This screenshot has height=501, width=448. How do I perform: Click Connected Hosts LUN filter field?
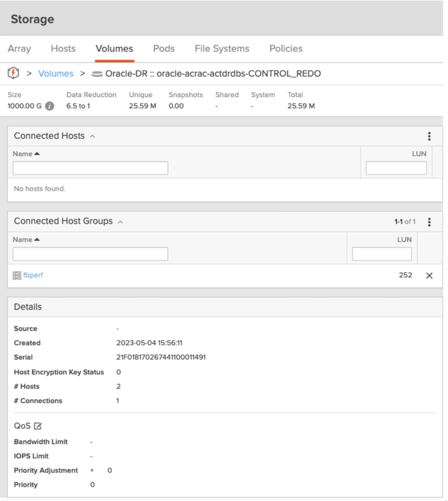tap(396, 168)
